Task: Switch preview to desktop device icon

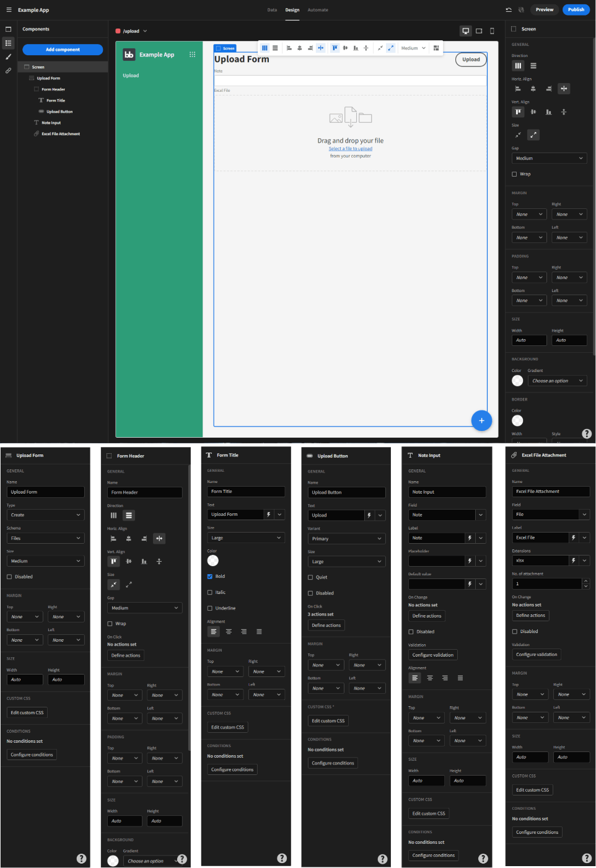Action: (x=466, y=31)
